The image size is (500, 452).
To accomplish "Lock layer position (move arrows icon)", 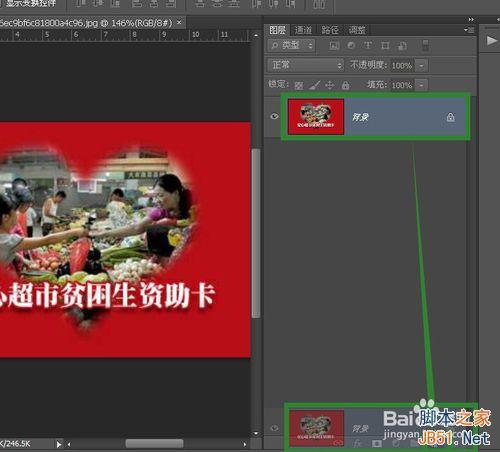I will (x=330, y=85).
